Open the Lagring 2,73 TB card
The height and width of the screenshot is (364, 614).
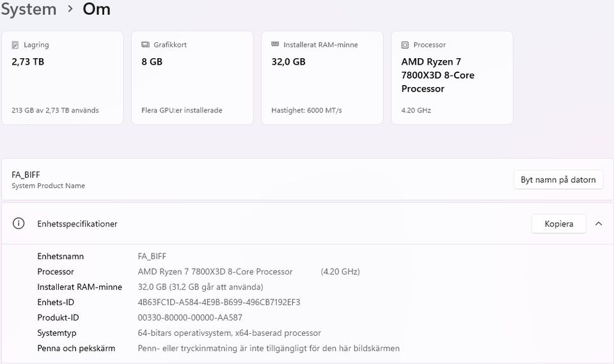click(x=62, y=78)
